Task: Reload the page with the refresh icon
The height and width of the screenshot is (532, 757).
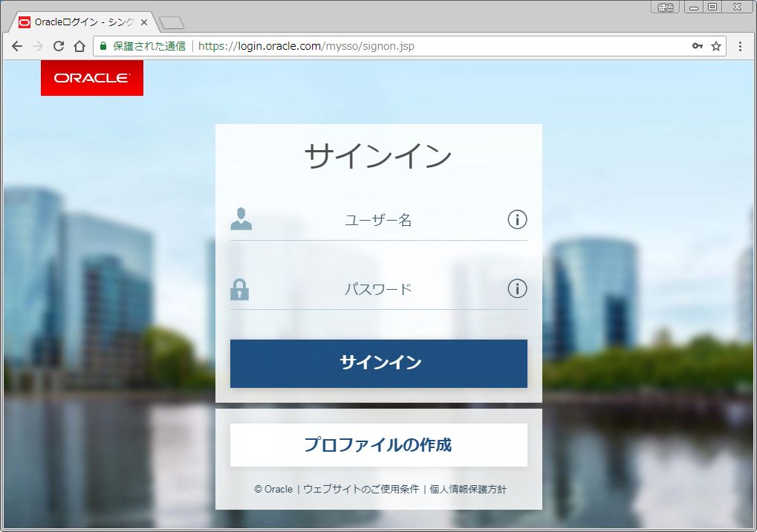Action: pos(59,46)
